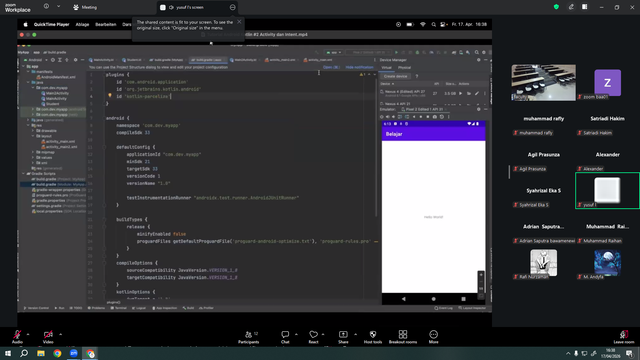Edit the Nexus 4 Edited API 27 device
The height and width of the screenshot is (360, 640).
[476, 93]
